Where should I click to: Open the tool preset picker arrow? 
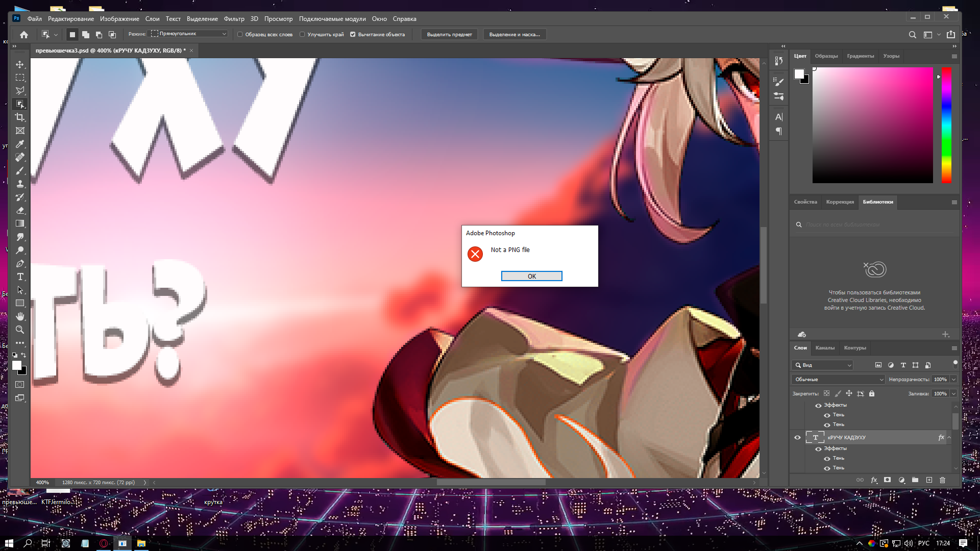click(x=56, y=35)
